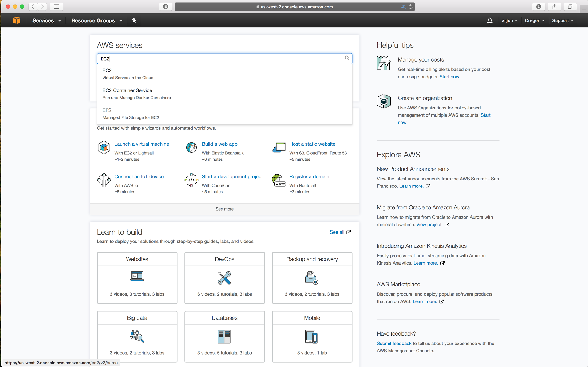Click the Register a domain www icon
Screen dimensions: 588x367
pyautogui.click(x=279, y=180)
